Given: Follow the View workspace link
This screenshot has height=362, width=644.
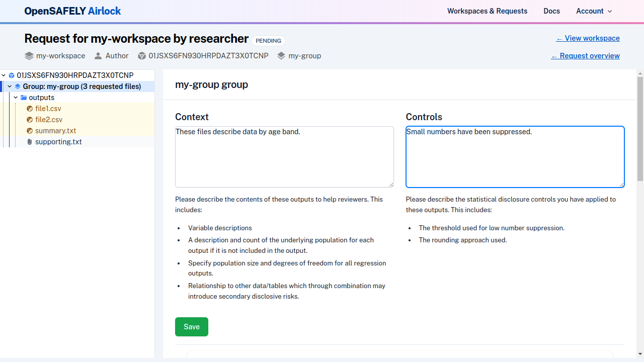Looking at the screenshot, I should (588, 38).
